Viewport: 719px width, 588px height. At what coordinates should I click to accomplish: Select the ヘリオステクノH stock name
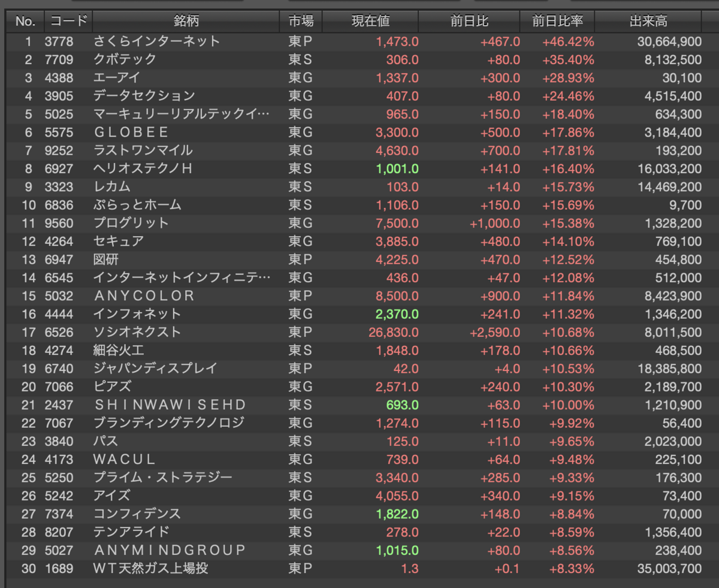(x=143, y=168)
